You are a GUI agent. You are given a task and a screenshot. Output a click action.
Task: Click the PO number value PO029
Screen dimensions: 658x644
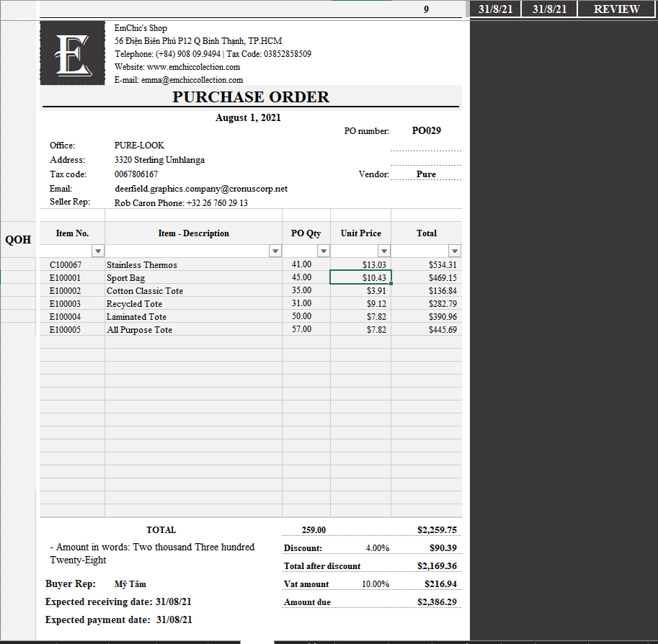tap(427, 130)
